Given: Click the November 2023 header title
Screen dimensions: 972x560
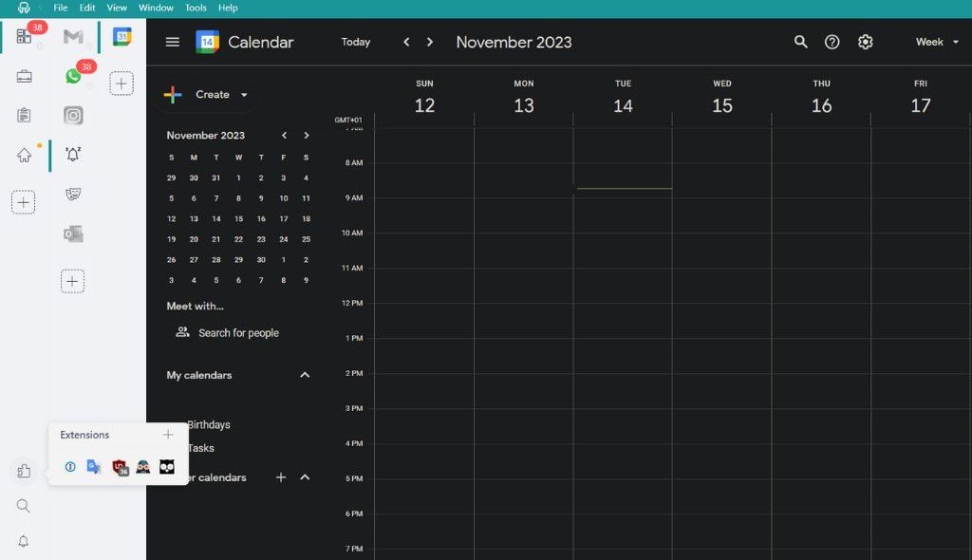Looking at the screenshot, I should [514, 42].
